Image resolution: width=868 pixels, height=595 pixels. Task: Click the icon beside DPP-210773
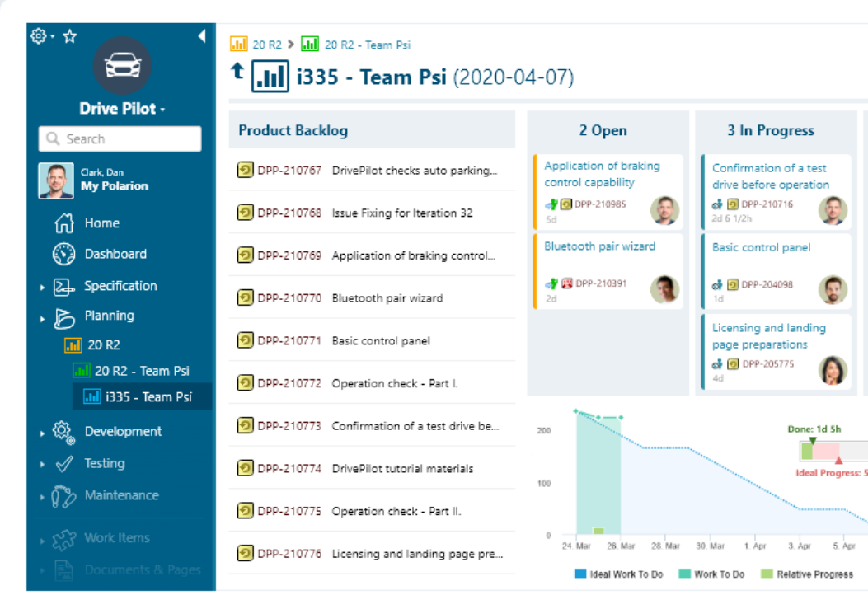click(x=245, y=425)
